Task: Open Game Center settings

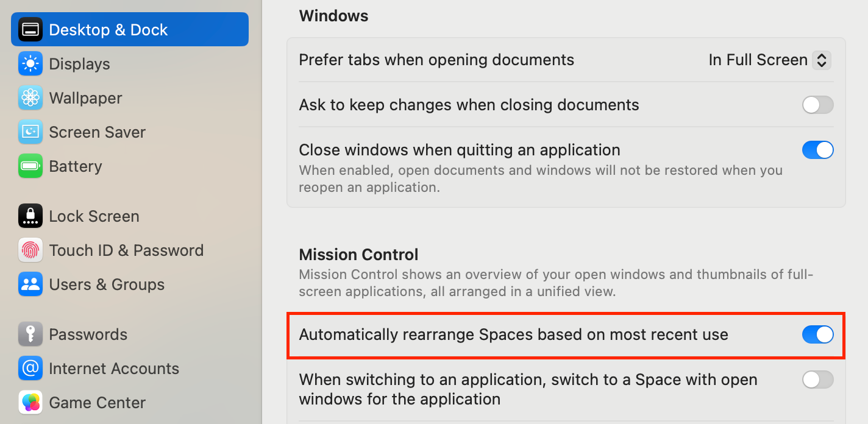Action: coord(130,402)
